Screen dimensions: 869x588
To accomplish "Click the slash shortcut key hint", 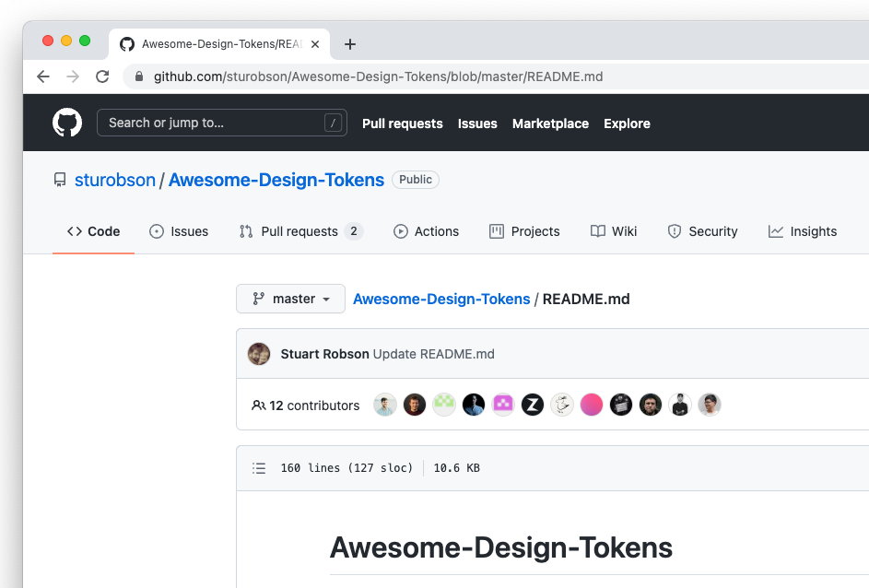I will pos(333,123).
